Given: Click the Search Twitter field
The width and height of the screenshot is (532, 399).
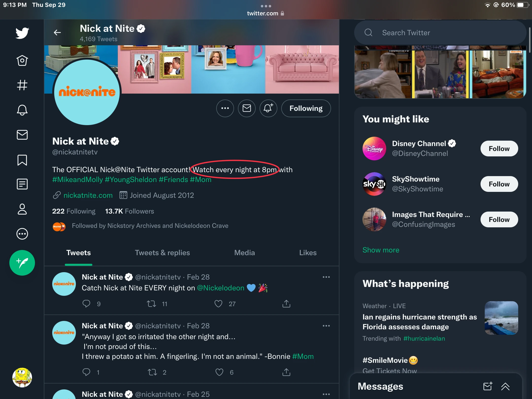Looking at the screenshot, I should (440, 33).
